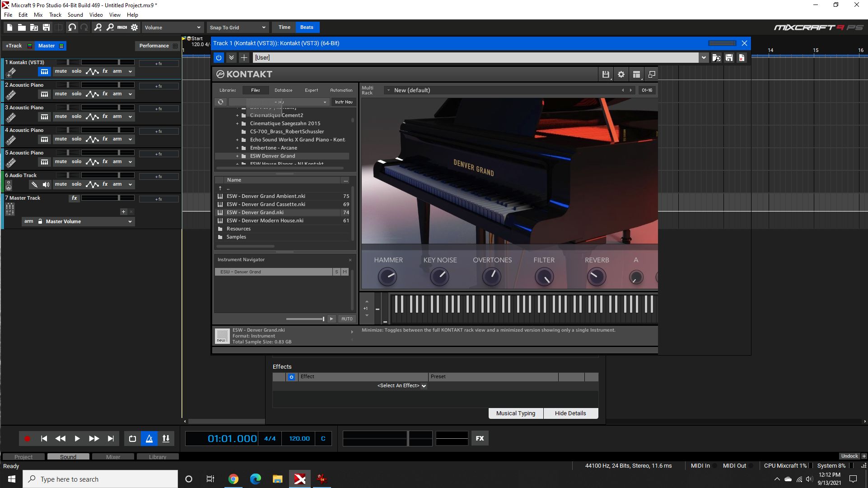Click the plugin save preset disk icon
Image resolution: width=868 pixels, height=488 pixels.
729,58
